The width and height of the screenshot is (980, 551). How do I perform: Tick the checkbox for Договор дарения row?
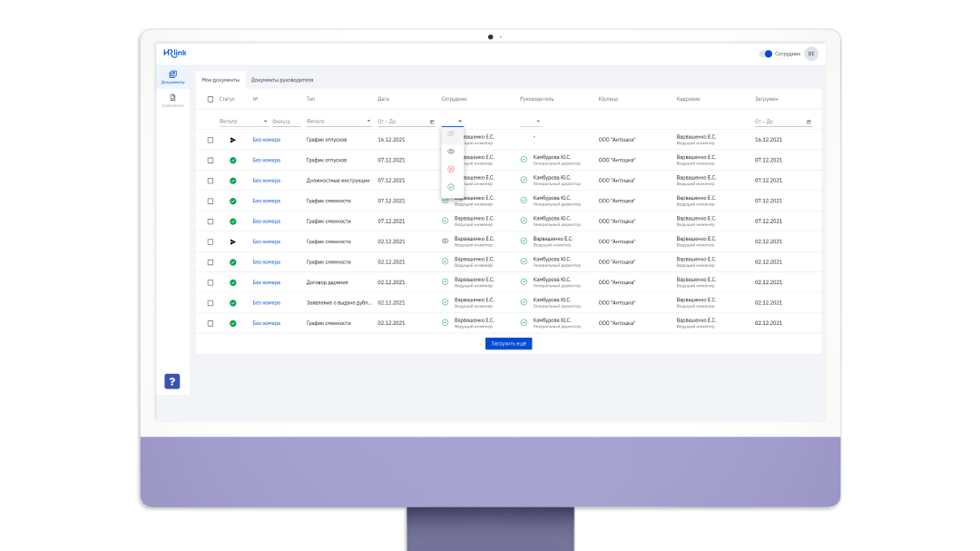(x=211, y=282)
